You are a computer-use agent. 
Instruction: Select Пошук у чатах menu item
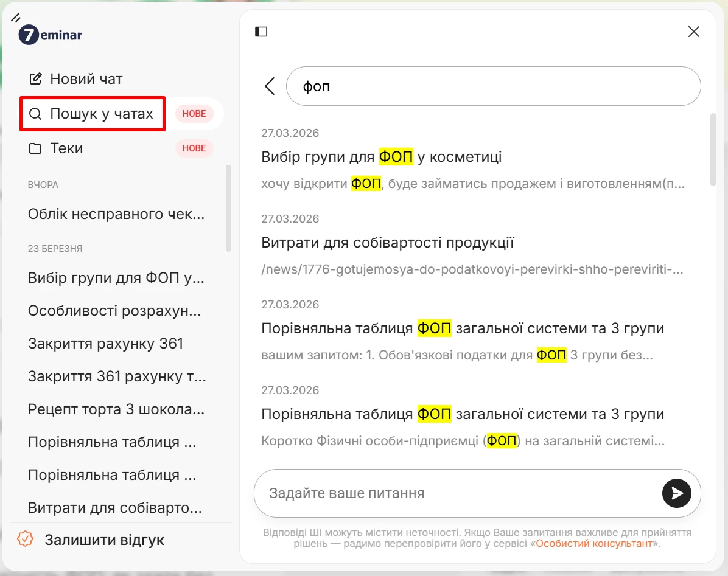tap(101, 114)
